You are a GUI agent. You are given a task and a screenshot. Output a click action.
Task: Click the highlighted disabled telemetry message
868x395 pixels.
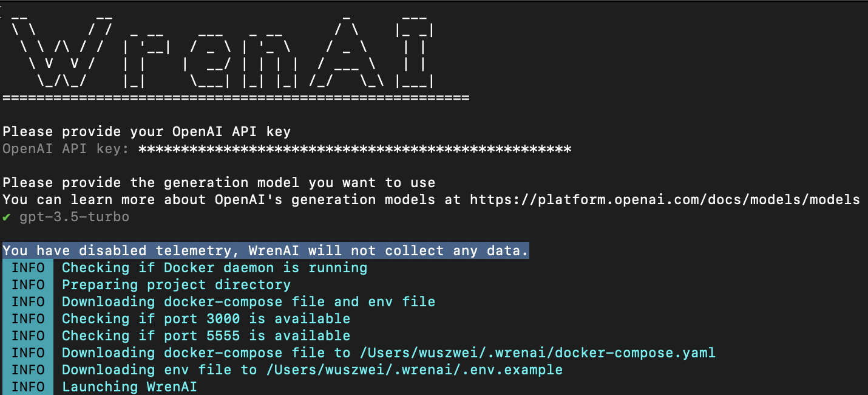(266, 251)
